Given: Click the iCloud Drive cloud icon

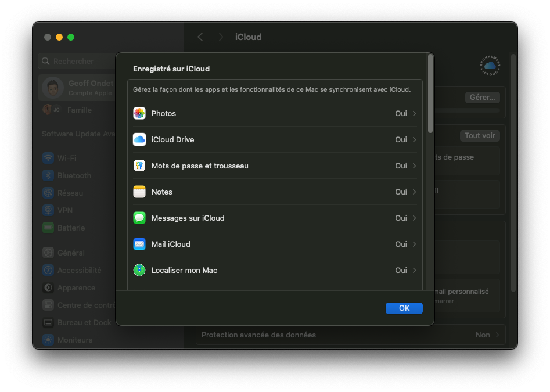Looking at the screenshot, I should (x=139, y=139).
